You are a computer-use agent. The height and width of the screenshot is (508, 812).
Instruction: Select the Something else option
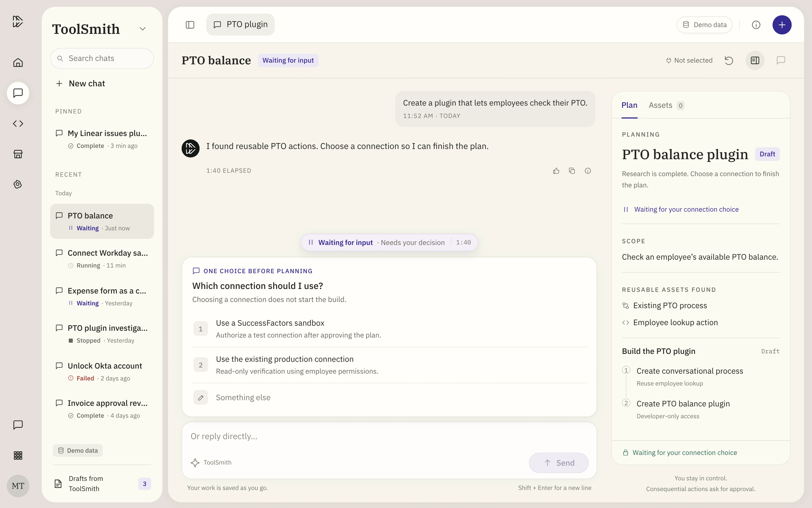[389, 397]
